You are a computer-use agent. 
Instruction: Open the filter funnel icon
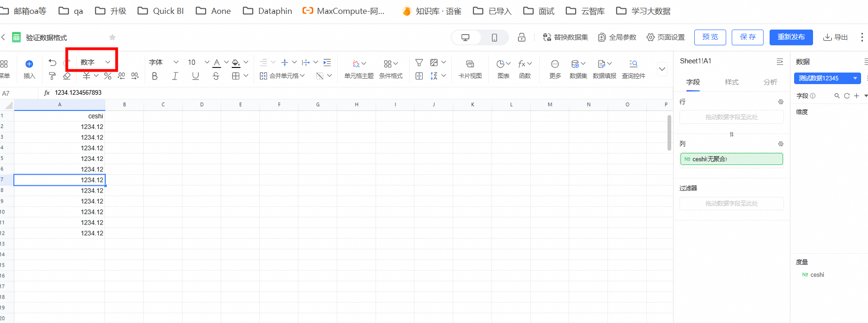(419, 62)
